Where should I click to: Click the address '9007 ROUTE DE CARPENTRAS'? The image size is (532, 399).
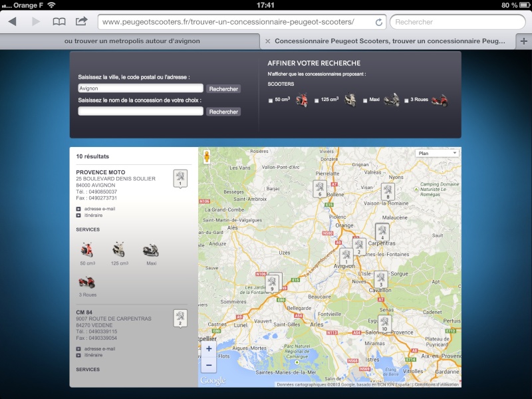pos(114,319)
